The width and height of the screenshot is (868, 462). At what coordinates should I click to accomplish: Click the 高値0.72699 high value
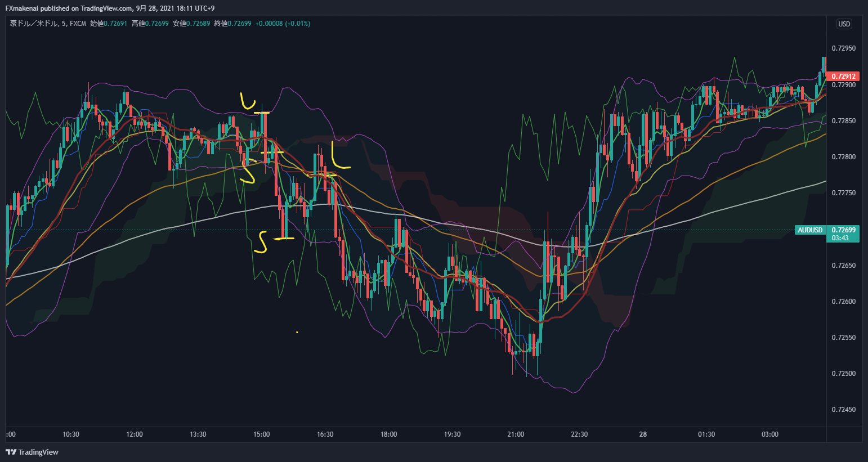click(150, 24)
